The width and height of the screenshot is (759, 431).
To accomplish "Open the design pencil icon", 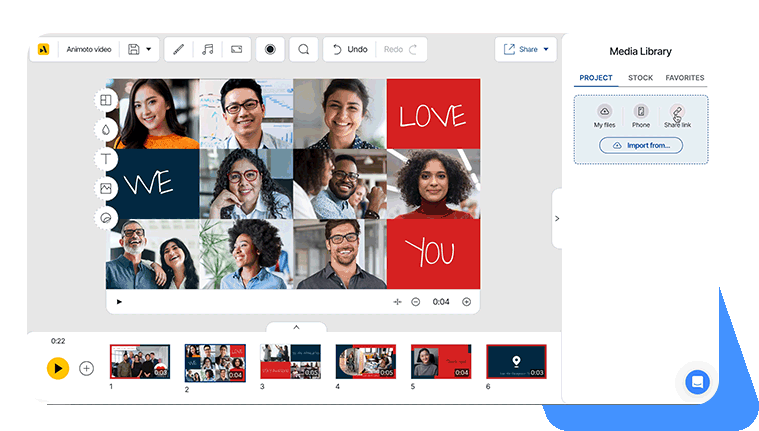I will [179, 49].
